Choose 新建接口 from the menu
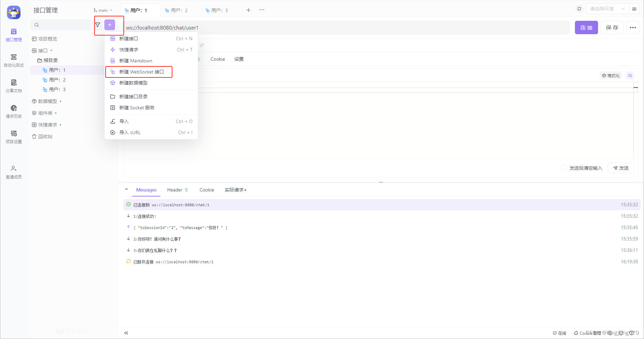The height and width of the screenshot is (339, 644). (151, 39)
